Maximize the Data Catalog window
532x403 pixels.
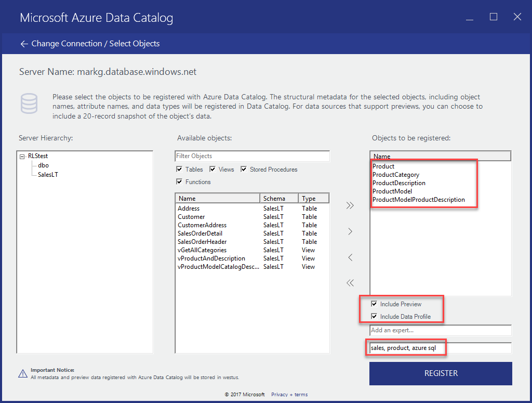[494, 17]
